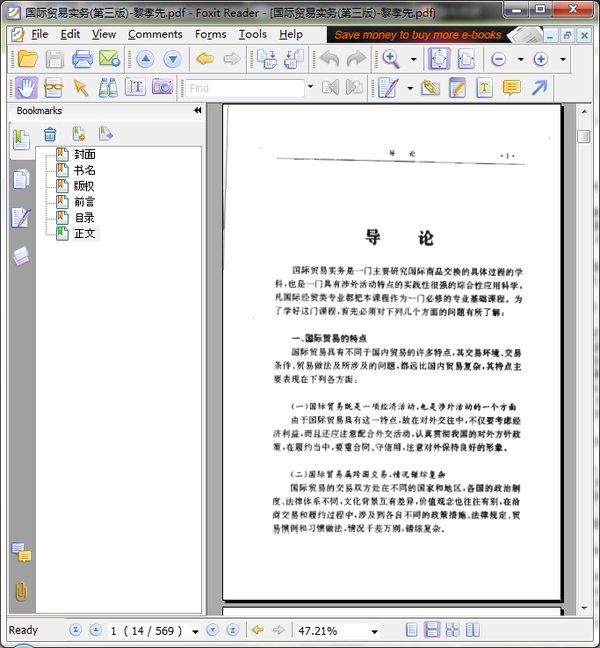Switch to Continuous page layout view

[x=431, y=630]
